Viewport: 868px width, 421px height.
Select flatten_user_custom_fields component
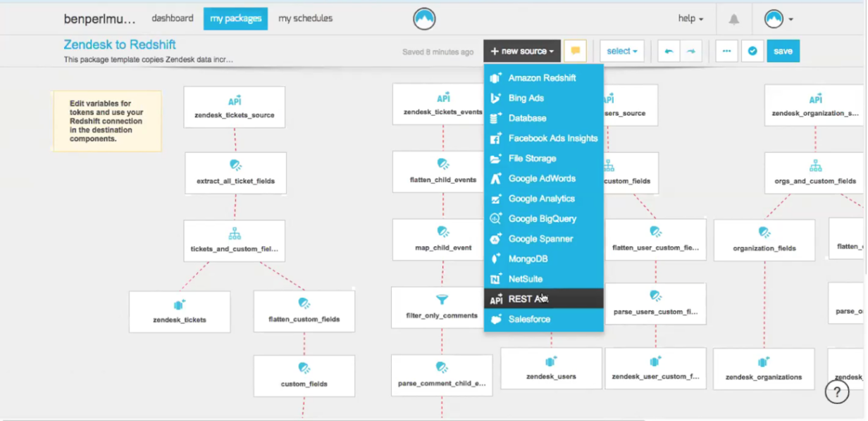tap(655, 240)
